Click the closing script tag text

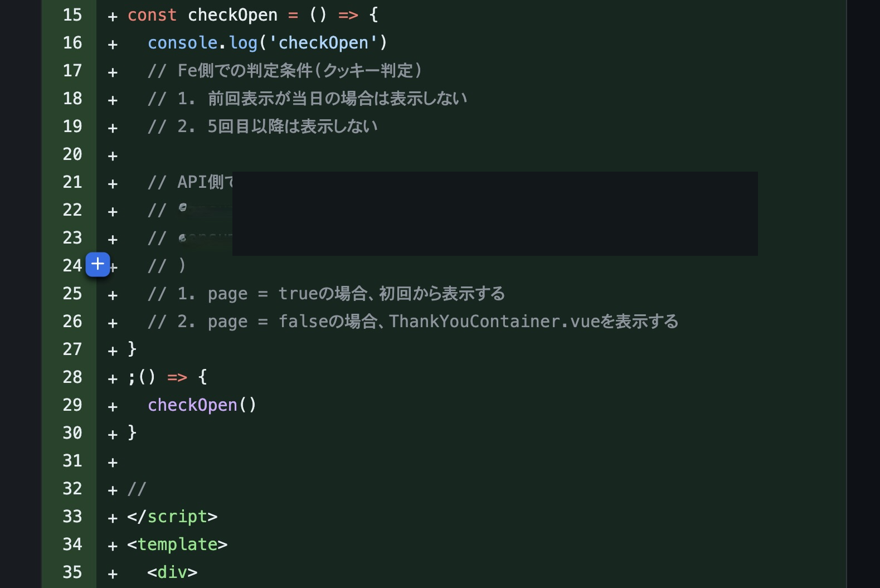pos(172,517)
